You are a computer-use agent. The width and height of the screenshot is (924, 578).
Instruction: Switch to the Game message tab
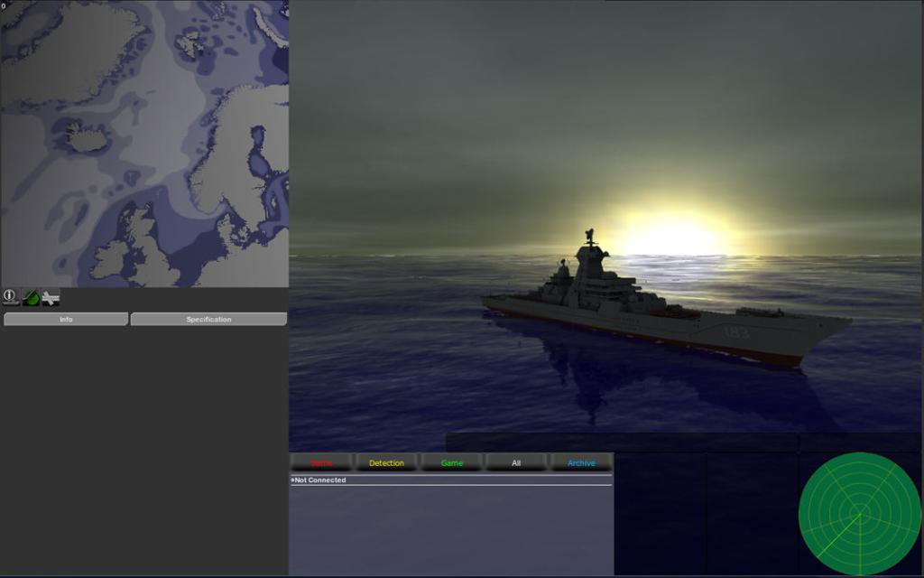(x=451, y=462)
